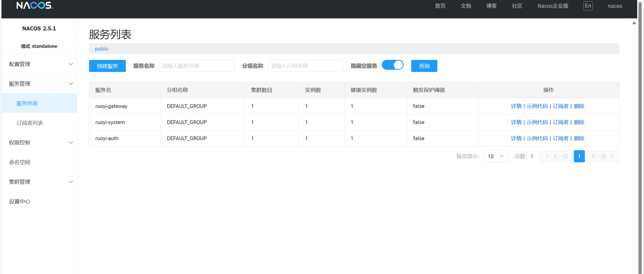The width and height of the screenshot is (644, 274).
Task: Collapse the 服务管理 menu
Action: point(39,84)
